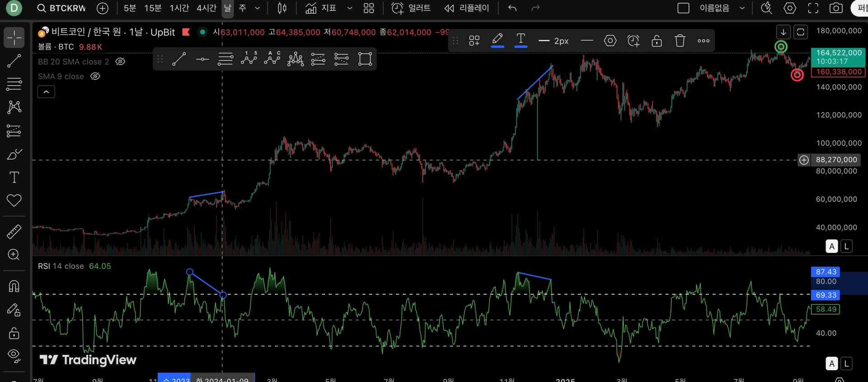The width and height of the screenshot is (868, 382).
Task: Open the BTCKRW symbol search
Action: click(61, 8)
